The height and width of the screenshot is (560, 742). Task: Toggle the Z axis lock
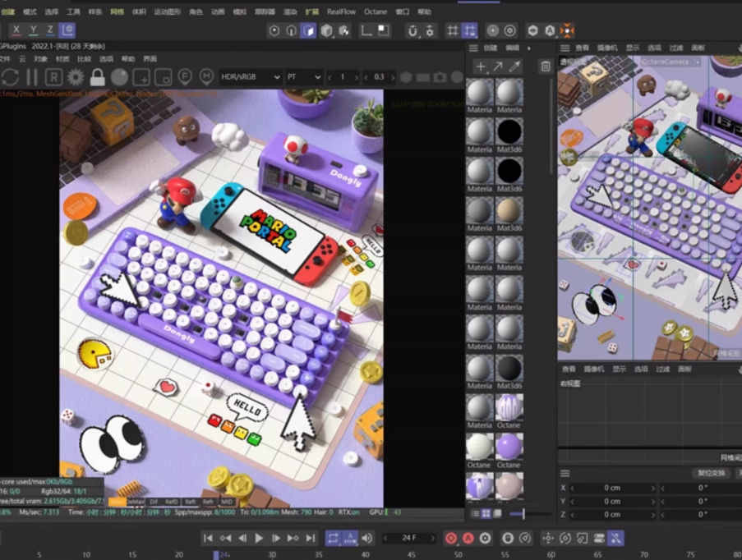click(50, 30)
